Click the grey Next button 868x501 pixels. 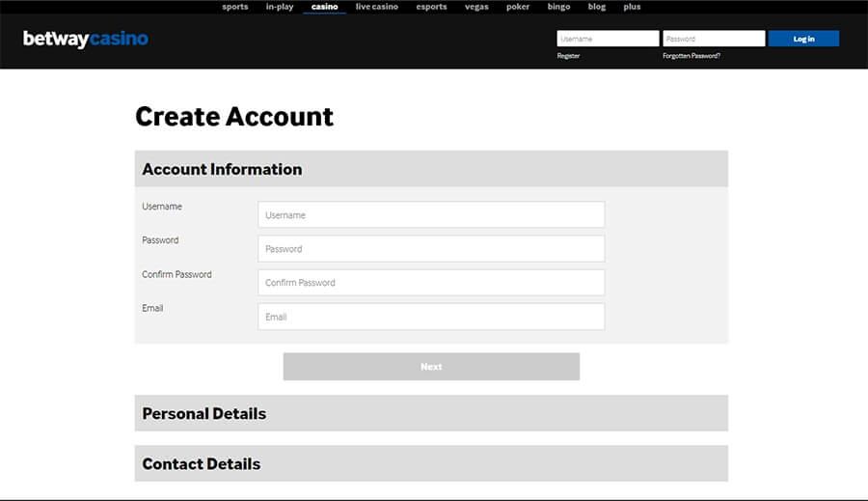(431, 366)
